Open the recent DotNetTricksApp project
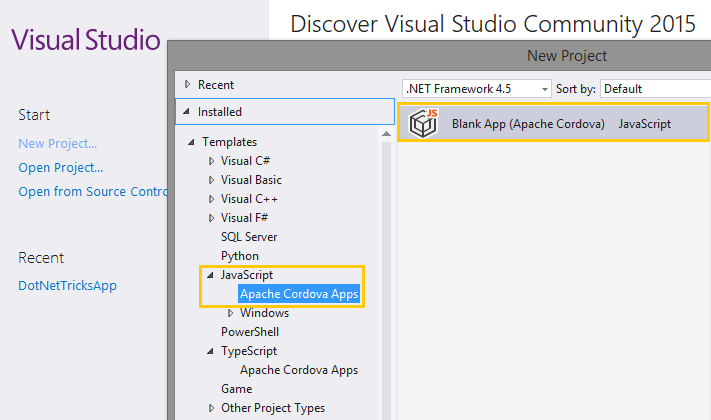The image size is (711, 420). pyautogui.click(x=67, y=286)
